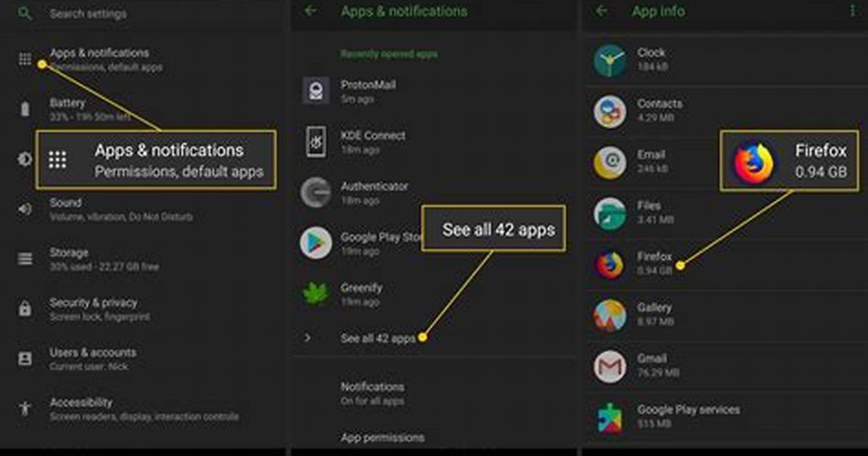Tap the Security & privacy lock icon

[25, 309]
